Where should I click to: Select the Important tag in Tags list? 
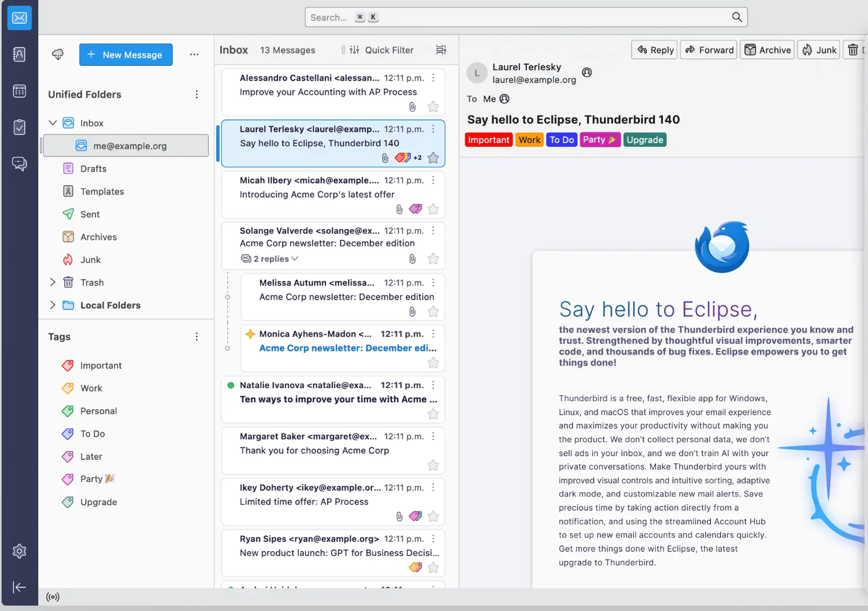tap(125, 365)
